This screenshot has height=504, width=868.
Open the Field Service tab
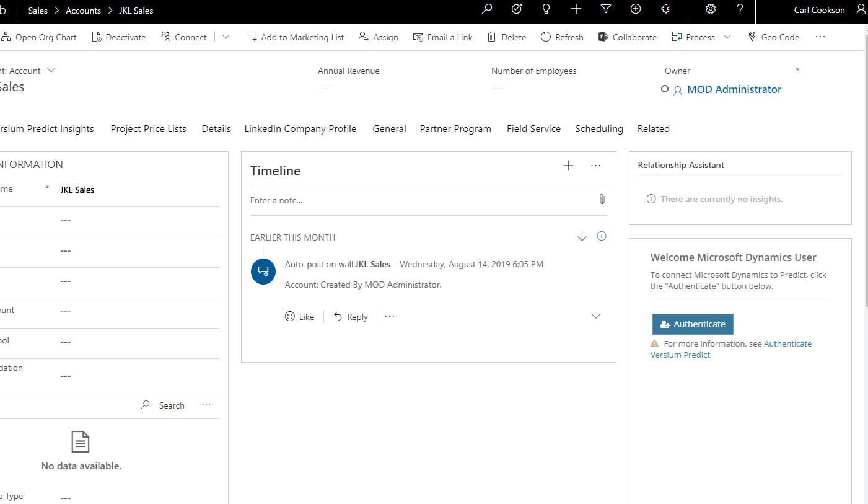click(533, 129)
